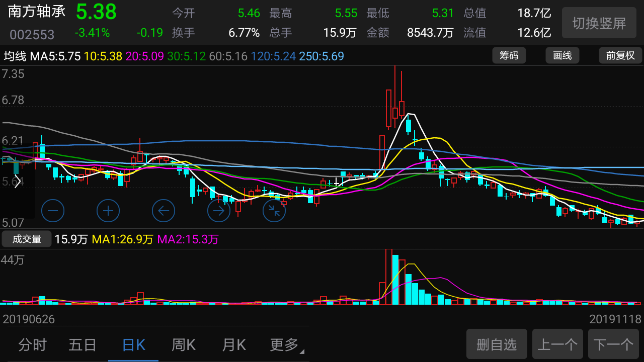This screenshot has height=362, width=644.
Task: Click the start date 20190626
Action: coord(29,319)
